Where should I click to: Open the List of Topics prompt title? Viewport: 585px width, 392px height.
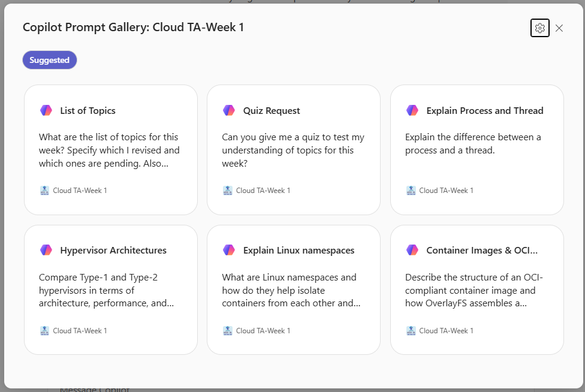pyautogui.click(x=88, y=110)
